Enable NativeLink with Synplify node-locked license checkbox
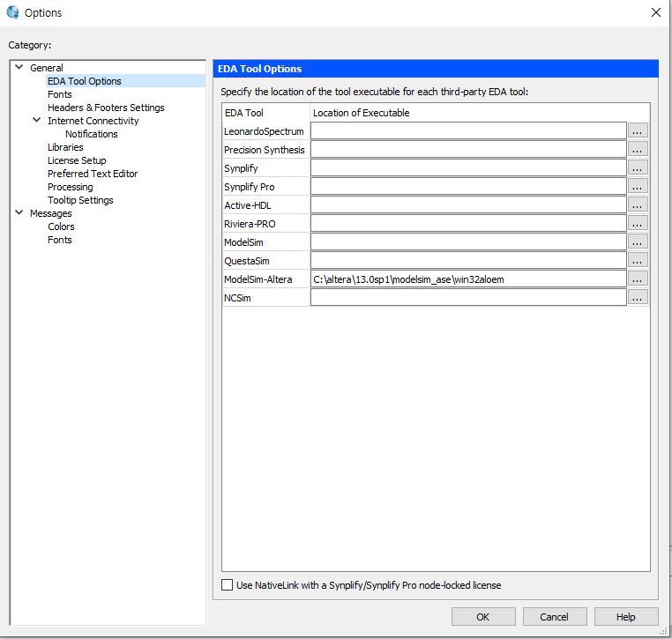This screenshot has width=672, height=639. (228, 585)
